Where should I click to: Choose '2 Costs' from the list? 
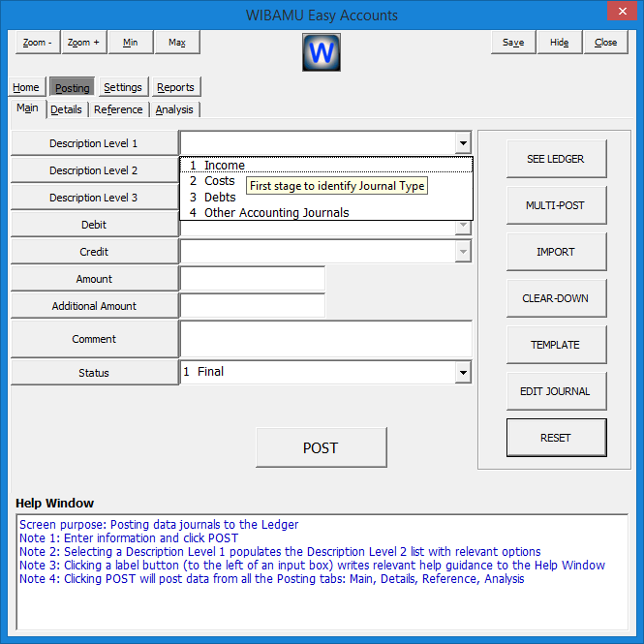[326, 181]
